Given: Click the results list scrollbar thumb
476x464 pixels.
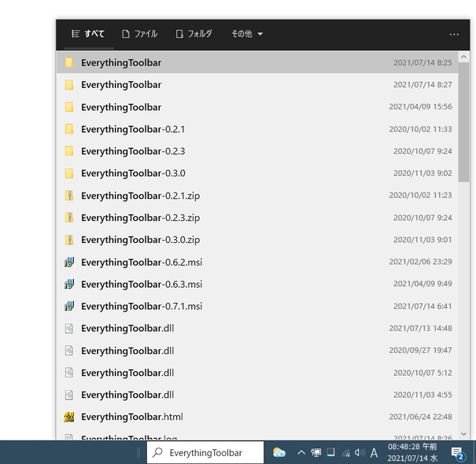Looking at the screenshot, I should 463,122.
